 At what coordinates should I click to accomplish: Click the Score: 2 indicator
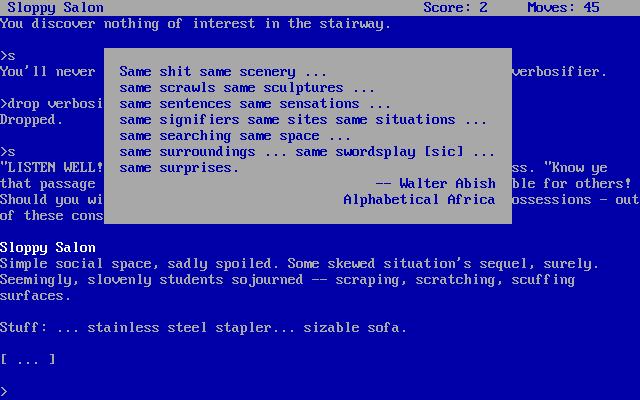[455, 7]
